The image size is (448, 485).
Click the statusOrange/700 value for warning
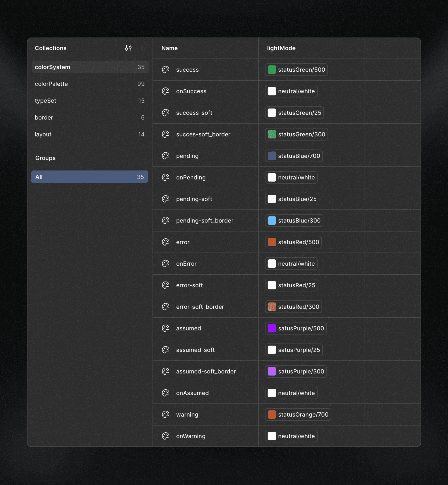pos(298,414)
